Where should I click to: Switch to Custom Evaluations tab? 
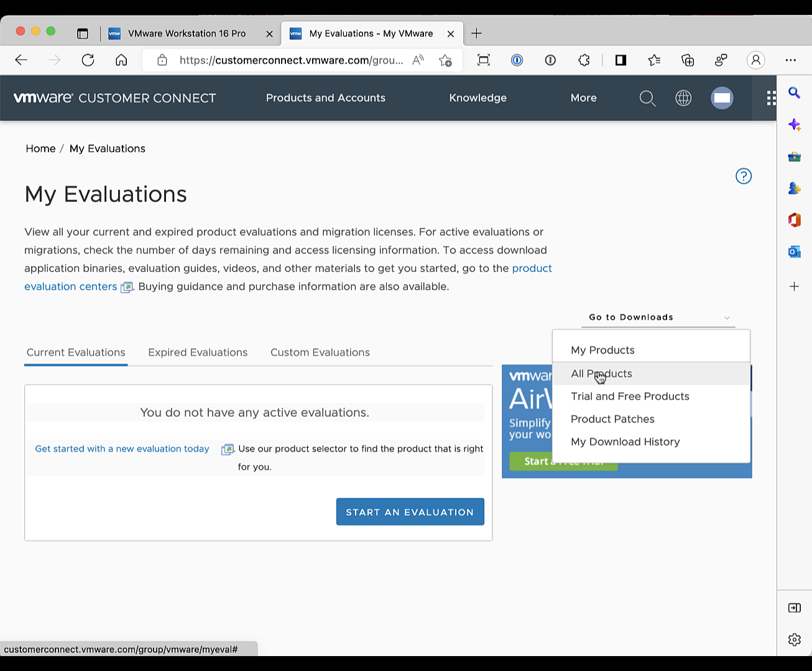(320, 352)
